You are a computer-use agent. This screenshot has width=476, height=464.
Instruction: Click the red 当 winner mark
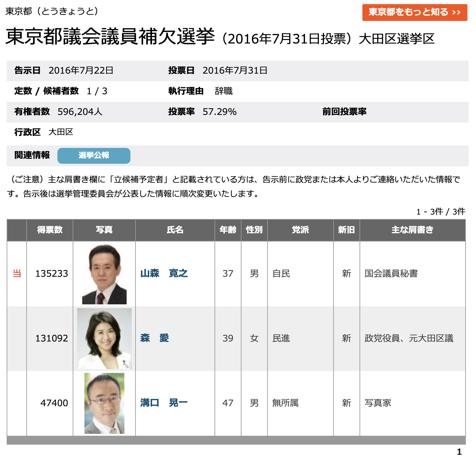coord(17,274)
